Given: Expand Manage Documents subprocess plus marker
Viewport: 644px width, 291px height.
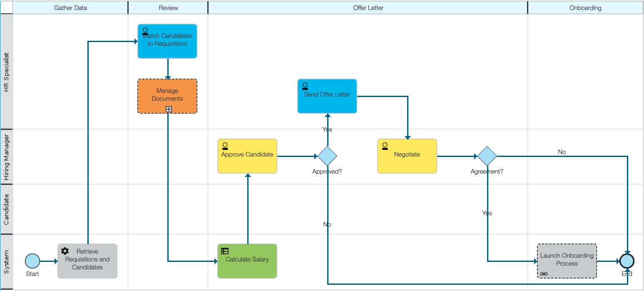Looking at the screenshot, I should [169, 109].
